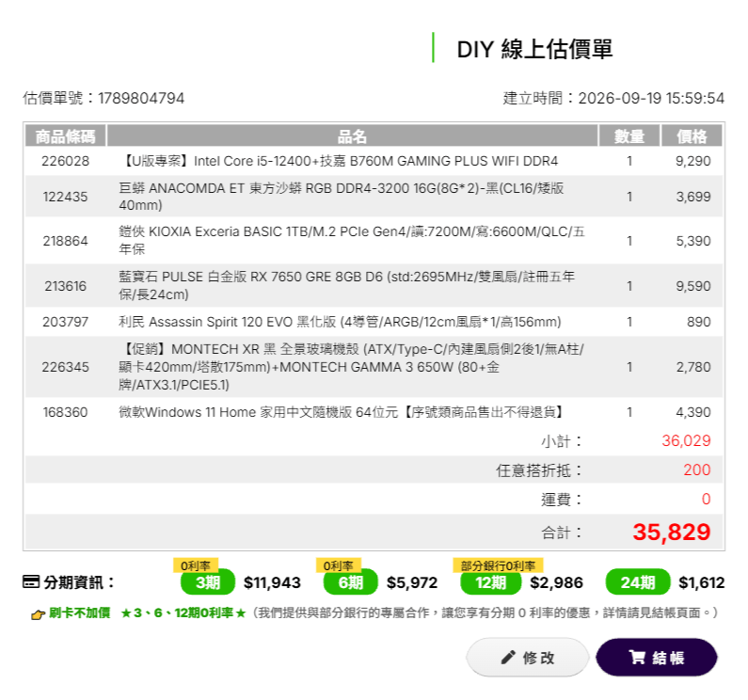Image resolution: width=748 pixels, height=700 pixels.
Task: Click the shopping cart icon in 結帳
Action: (637, 657)
